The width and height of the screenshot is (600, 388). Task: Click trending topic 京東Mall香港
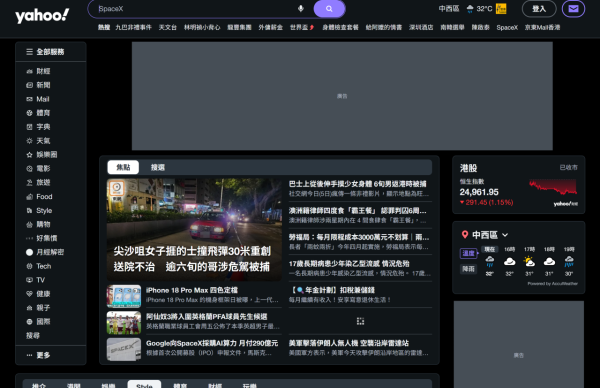pyautogui.click(x=542, y=28)
